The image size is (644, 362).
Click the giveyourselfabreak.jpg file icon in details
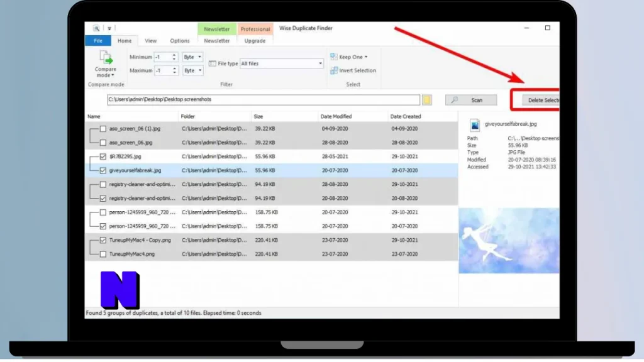pyautogui.click(x=474, y=125)
